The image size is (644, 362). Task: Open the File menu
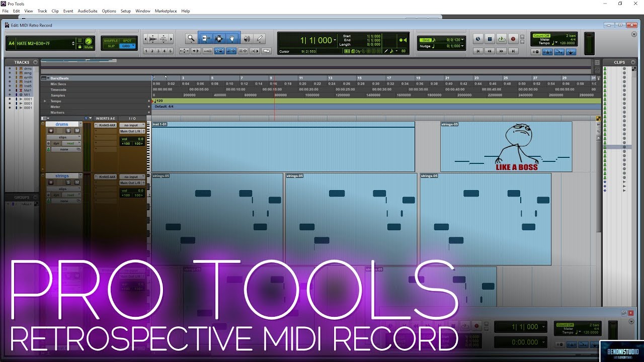pyautogui.click(x=6, y=11)
